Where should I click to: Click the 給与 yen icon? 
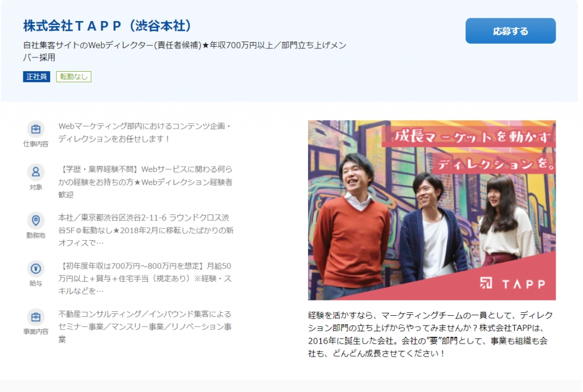click(x=36, y=269)
